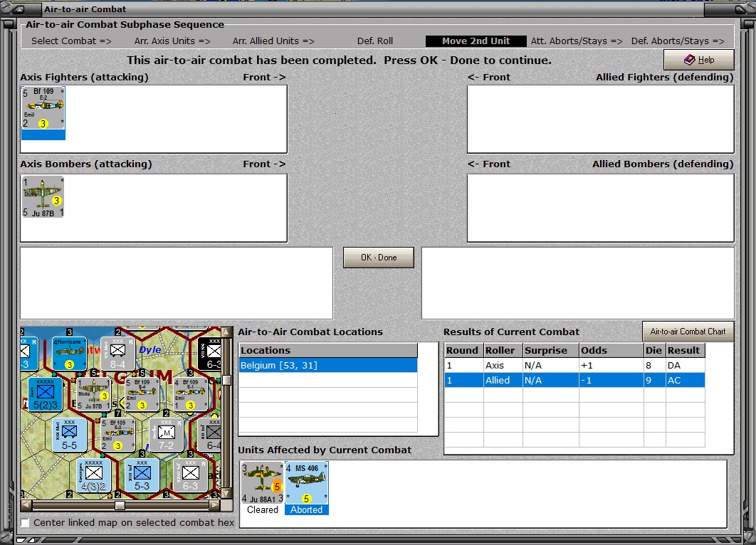Viewport: 756px width, 545px height.
Task: Open the Air-to-air Combat Chart
Action: tap(688, 331)
